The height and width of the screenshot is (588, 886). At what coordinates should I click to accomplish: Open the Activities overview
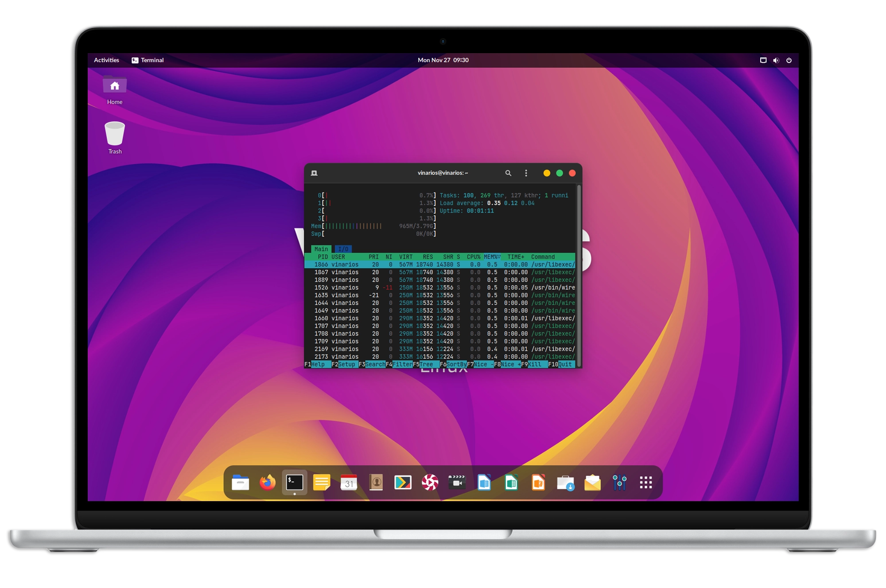(x=106, y=60)
